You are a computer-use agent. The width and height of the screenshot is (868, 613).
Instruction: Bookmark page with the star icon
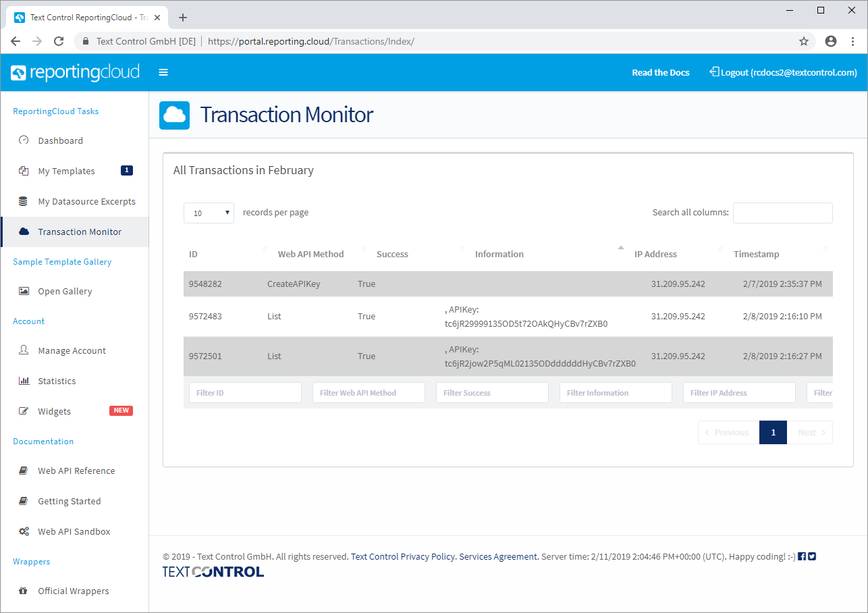(804, 41)
